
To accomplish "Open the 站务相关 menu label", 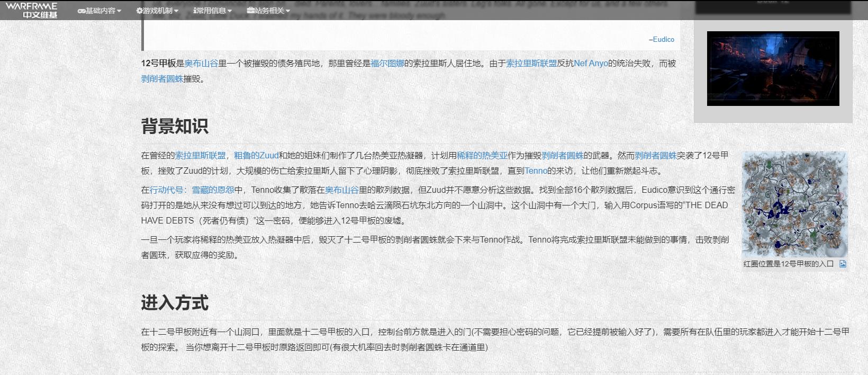I will [269, 11].
